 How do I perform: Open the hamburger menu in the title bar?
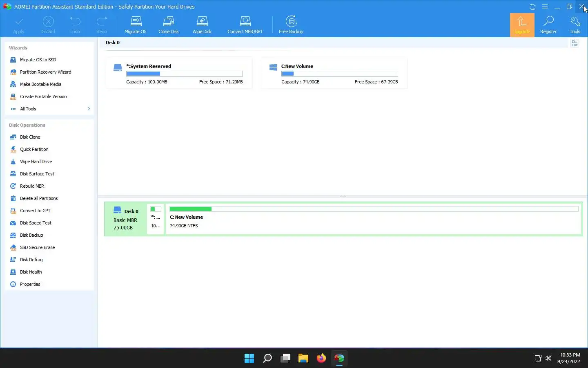pos(545,7)
